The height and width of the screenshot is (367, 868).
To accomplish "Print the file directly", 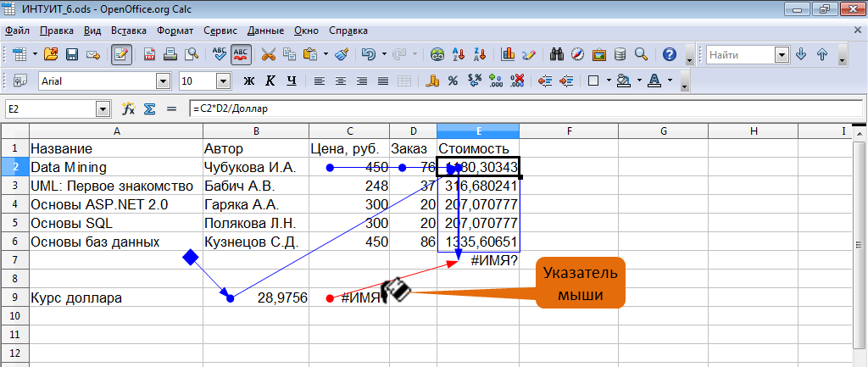I will click(x=170, y=54).
